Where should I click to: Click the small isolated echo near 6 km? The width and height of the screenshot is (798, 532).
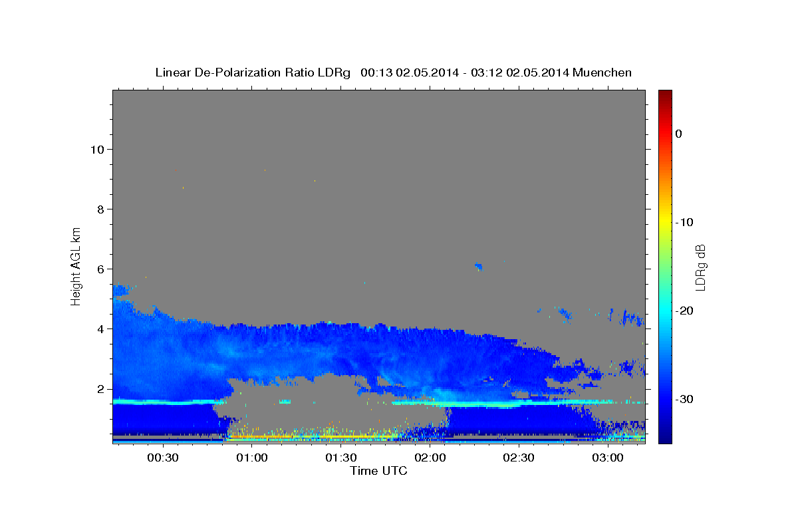[478, 267]
